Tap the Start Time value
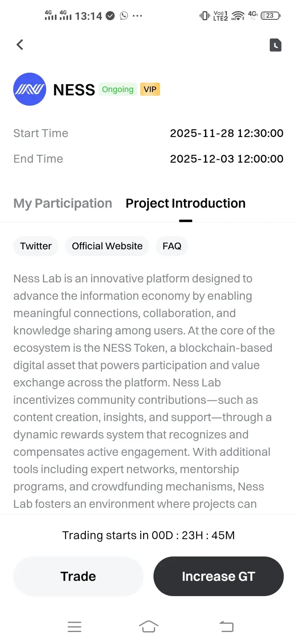This screenshot has width=297, height=644. (x=226, y=133)
